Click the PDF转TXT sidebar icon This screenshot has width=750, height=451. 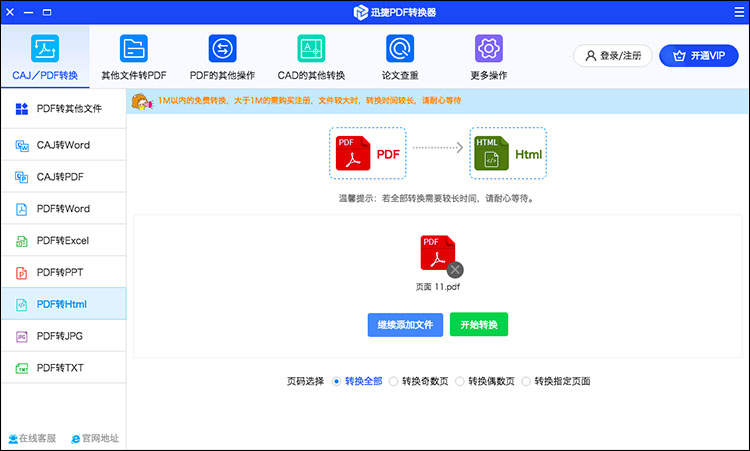(22, 368)
